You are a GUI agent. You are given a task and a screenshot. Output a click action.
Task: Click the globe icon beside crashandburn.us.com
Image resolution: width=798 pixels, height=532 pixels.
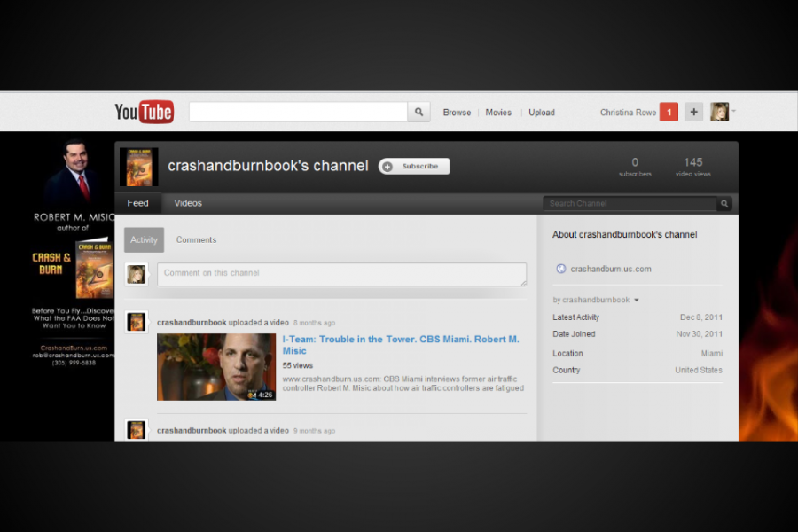561,269
